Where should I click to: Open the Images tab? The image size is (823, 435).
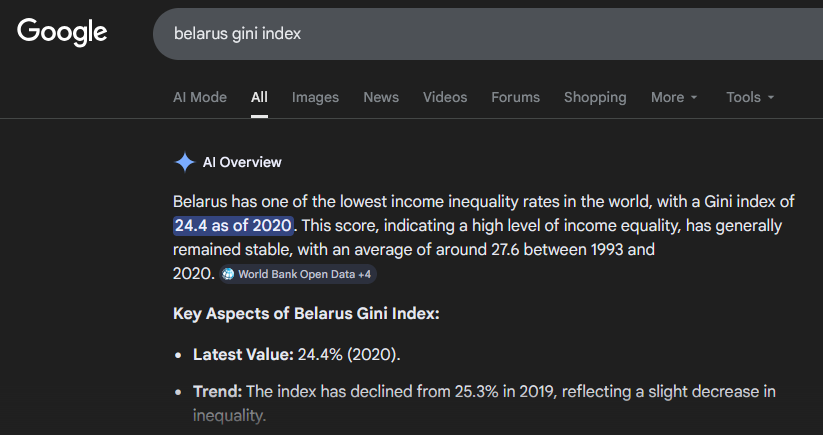coord(315,97)
